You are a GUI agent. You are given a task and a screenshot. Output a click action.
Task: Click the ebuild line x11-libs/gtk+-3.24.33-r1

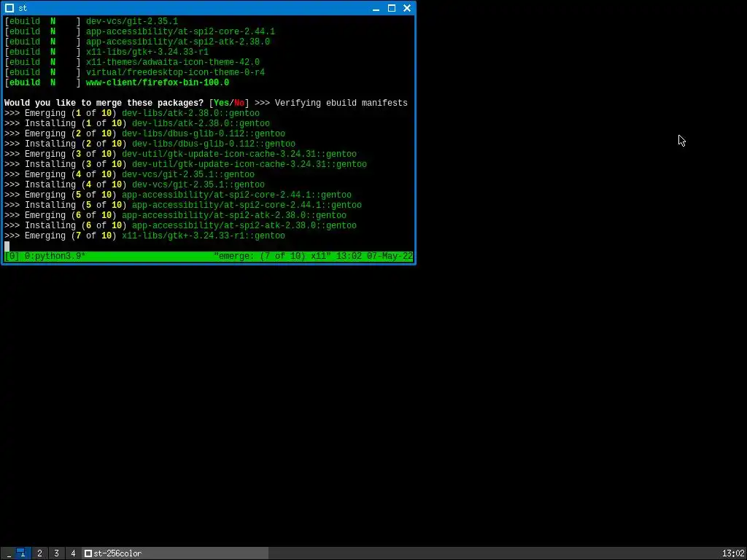[x=107, y=52]
